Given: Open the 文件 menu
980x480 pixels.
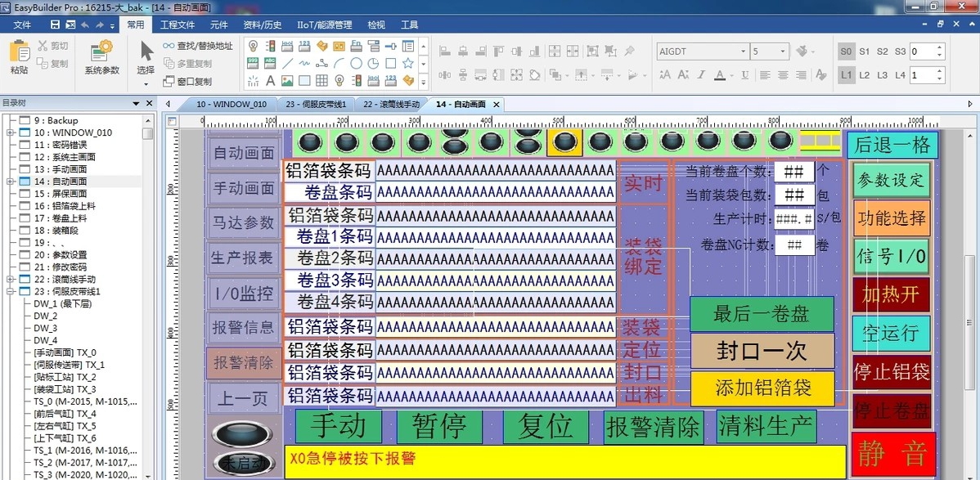Looking at the screenshot, I should coord(23,25).
